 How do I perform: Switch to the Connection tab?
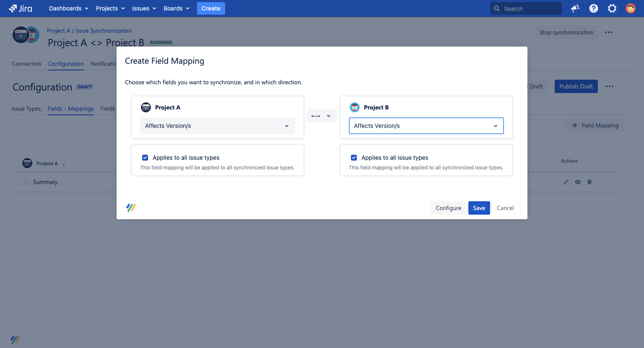26,64
